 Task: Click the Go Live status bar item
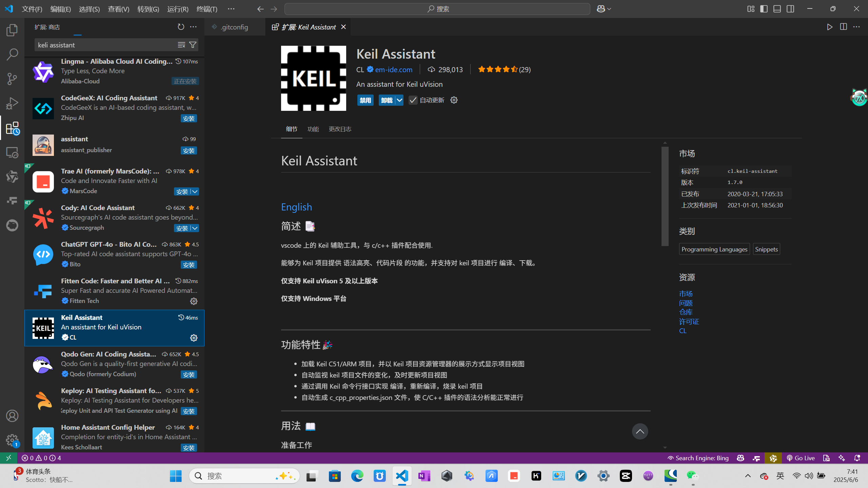801,458
